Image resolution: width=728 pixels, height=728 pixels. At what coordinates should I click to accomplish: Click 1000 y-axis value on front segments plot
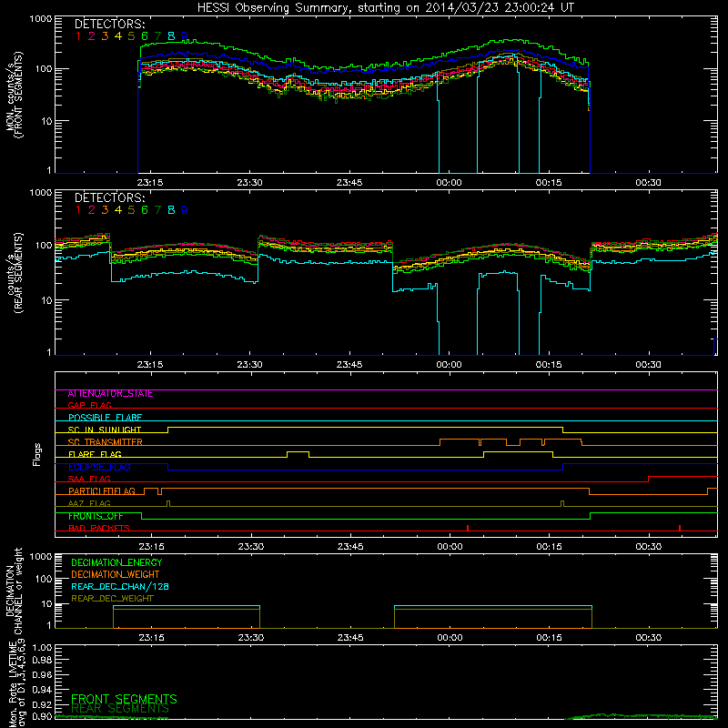pyautogui.click(x=41, y=19)
